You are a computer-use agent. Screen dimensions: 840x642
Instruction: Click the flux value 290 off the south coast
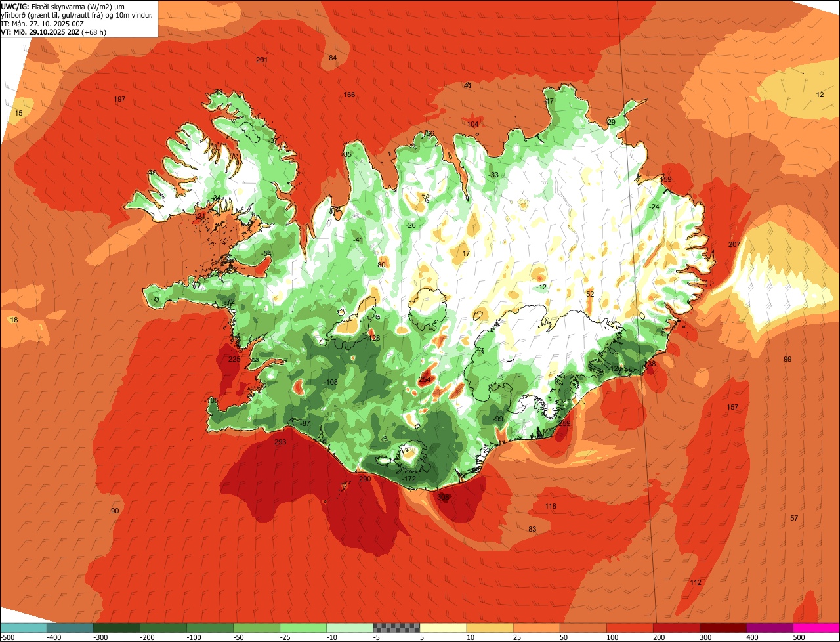tap(365, 479)
